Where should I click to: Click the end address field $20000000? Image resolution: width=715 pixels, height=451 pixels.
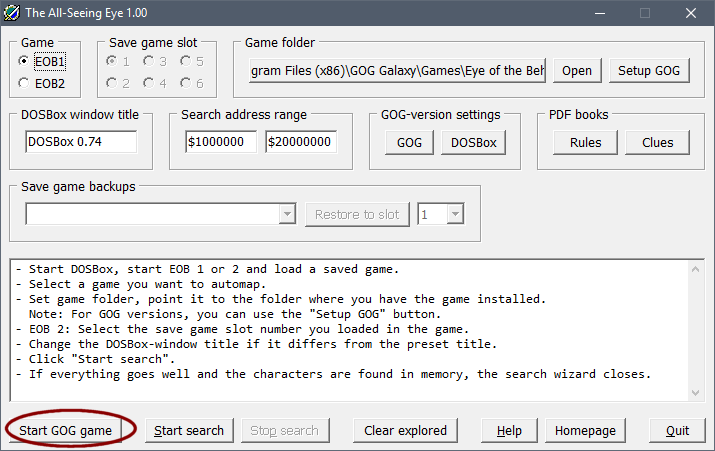(301, 142)
